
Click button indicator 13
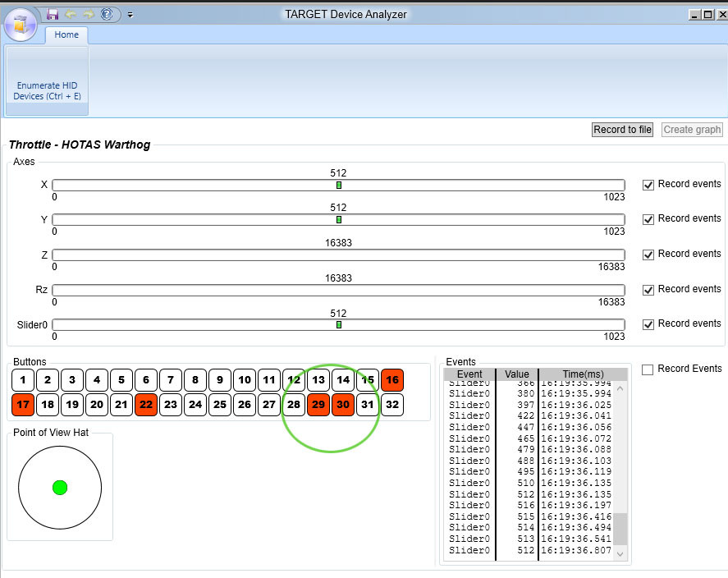click(x=318, y=380)
